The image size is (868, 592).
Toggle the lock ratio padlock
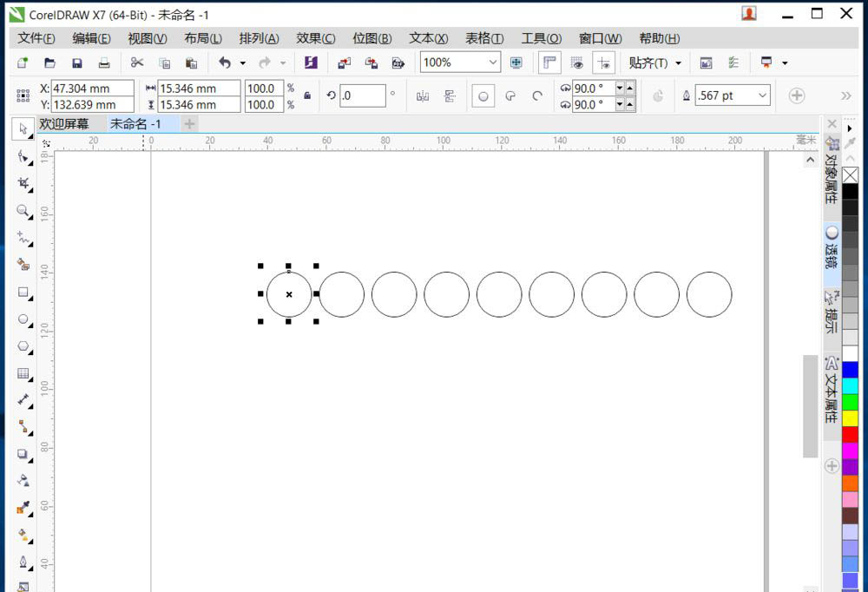tap(307, 96)
